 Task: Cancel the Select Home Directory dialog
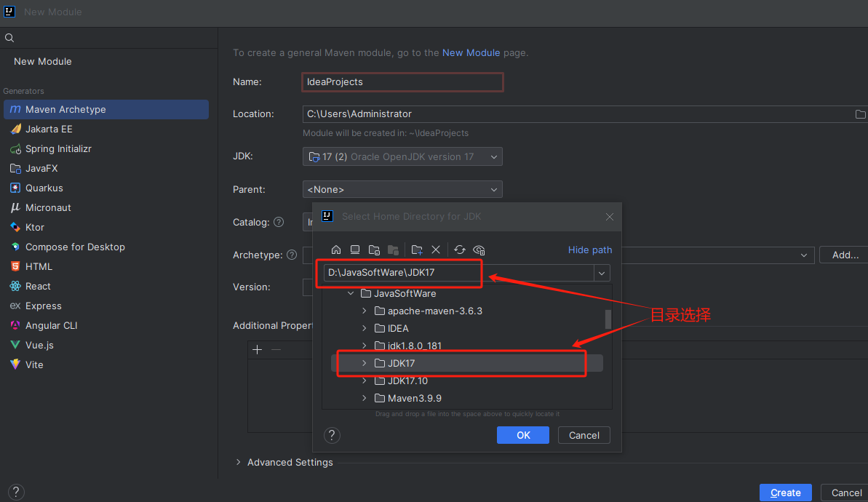(x=584, y=435)
